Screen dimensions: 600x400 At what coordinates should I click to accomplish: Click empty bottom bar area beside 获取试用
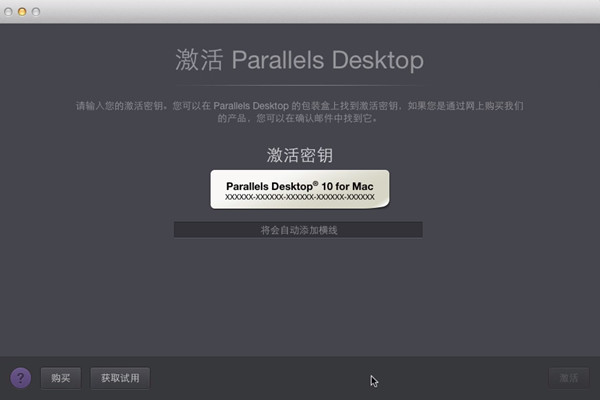[260, 378]
